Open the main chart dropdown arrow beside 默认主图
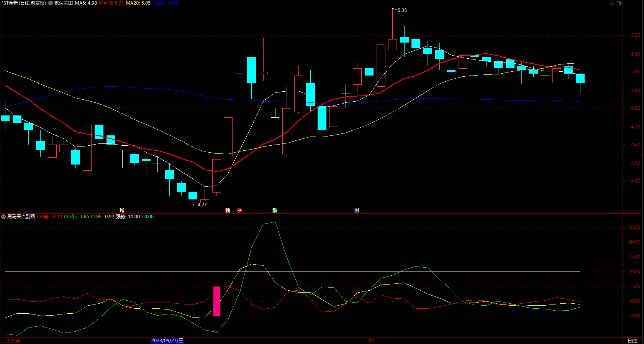644x344 pixels. (51, 3)
